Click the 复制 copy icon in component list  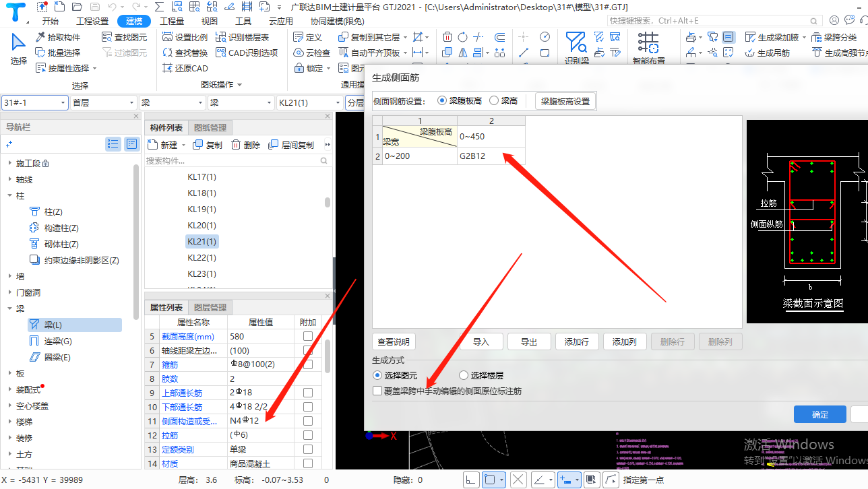pyautogui.click(x=208, y=145)
